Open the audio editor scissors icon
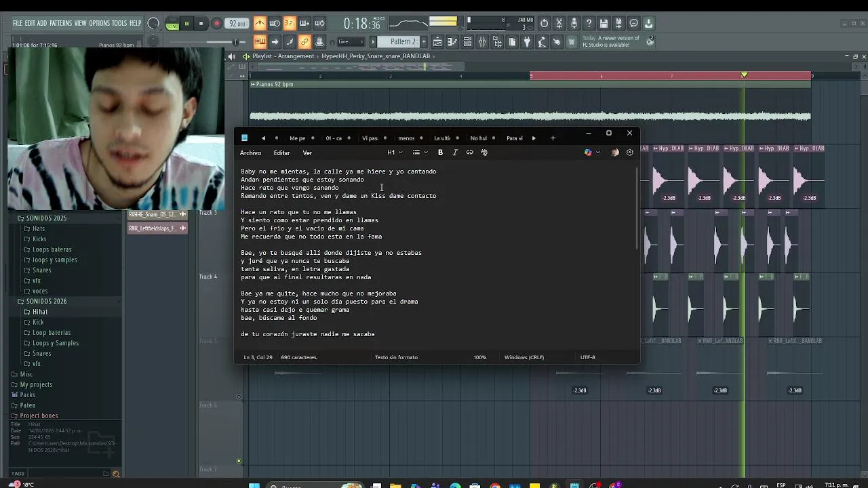The height and width of the screenshot is (488, 868). click(559, 24)
